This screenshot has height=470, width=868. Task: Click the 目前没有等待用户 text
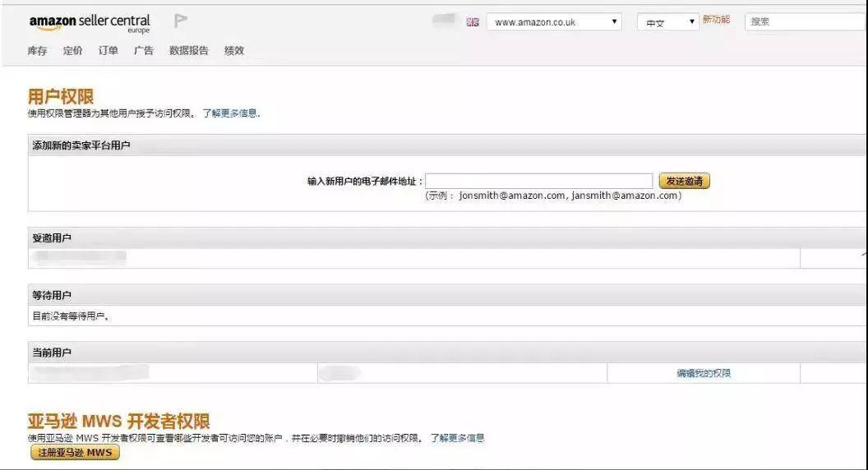click(x=71, y=316)
